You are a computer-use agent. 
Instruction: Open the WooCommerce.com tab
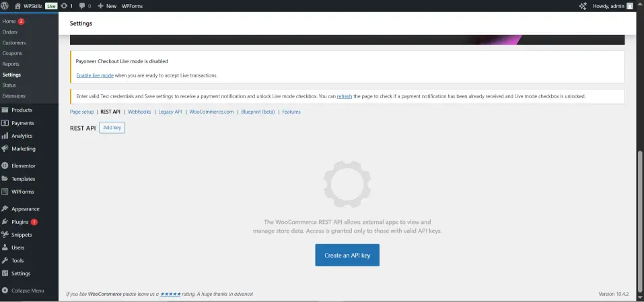[x=211, y=112]
